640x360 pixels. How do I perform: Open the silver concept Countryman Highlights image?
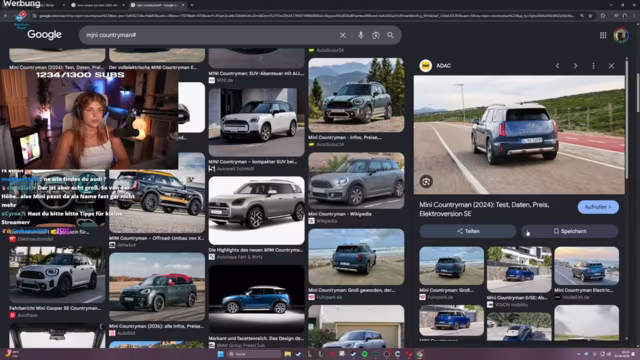(256, 210)
